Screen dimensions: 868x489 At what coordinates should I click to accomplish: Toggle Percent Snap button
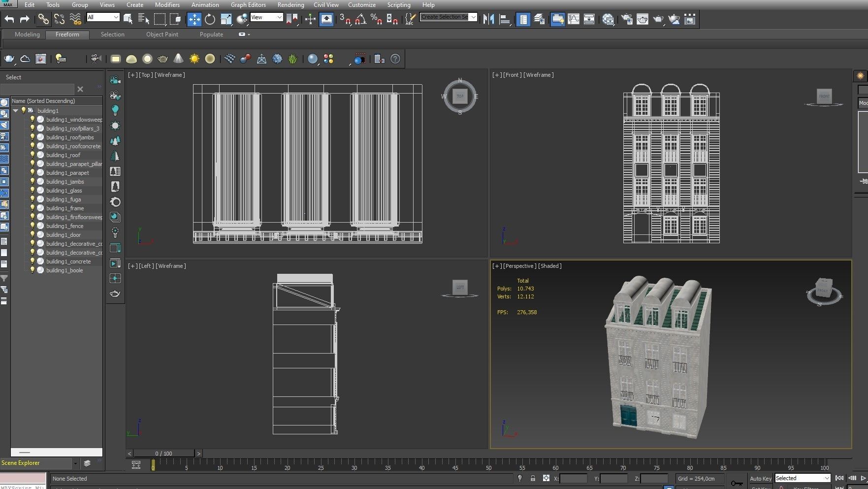pyautogui.click(x=376, y=19)
